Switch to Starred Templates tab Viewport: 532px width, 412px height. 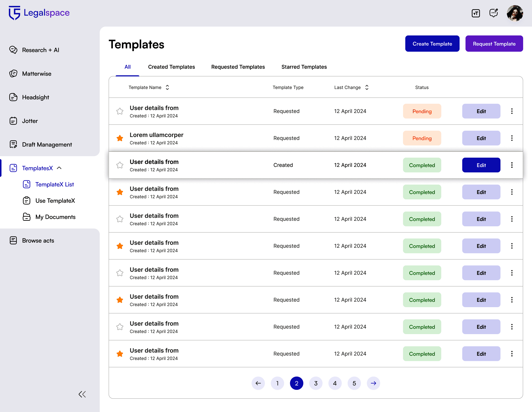point(304,67)
